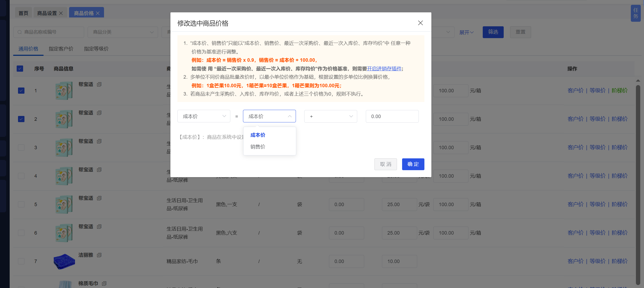Switch to 指定客户价 tab
The height and width of the screenshot is (288, 644).
[x=61, y=49]
